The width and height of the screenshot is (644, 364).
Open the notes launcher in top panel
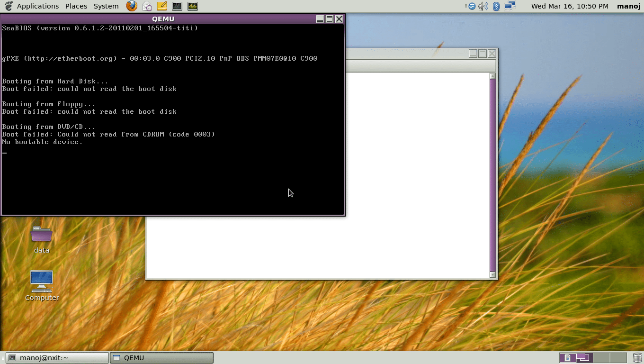(162, 6)
